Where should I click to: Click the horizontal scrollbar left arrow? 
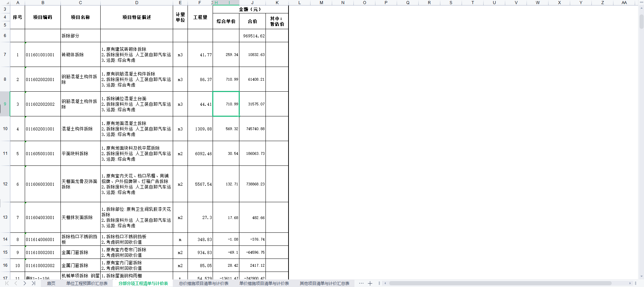point(385,283)
